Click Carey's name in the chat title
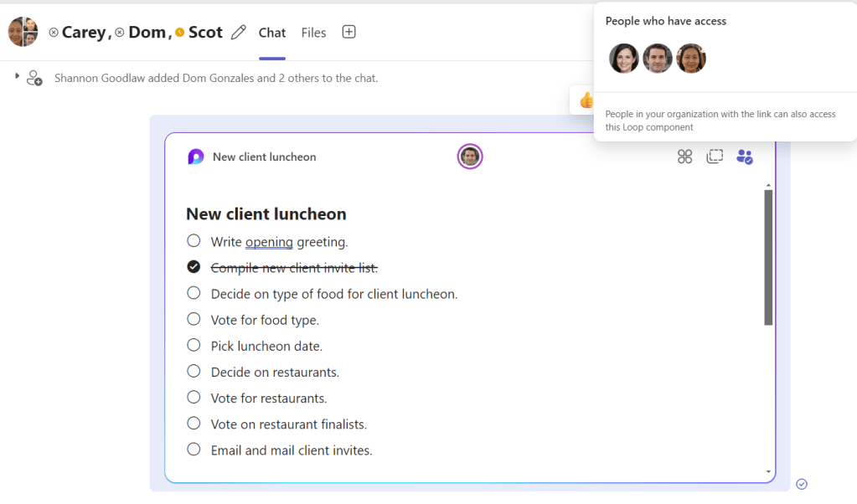This screenshot has height=504, width=857. (x=84, y=32)
